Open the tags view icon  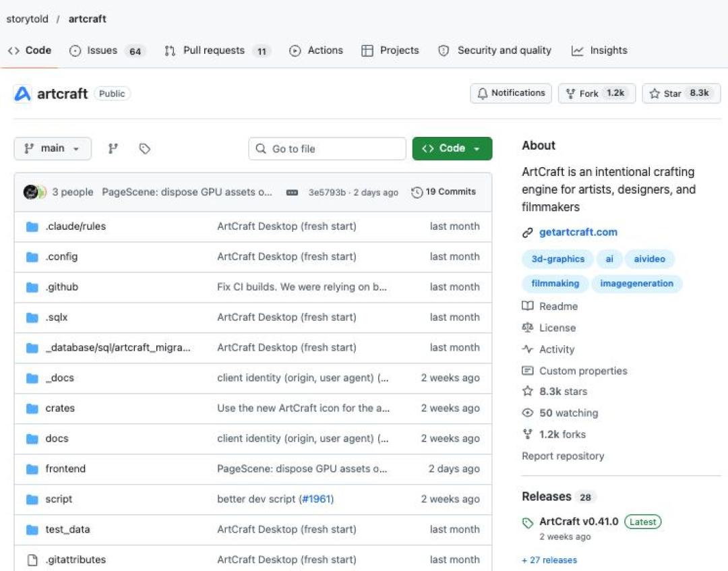coord(144,148)
